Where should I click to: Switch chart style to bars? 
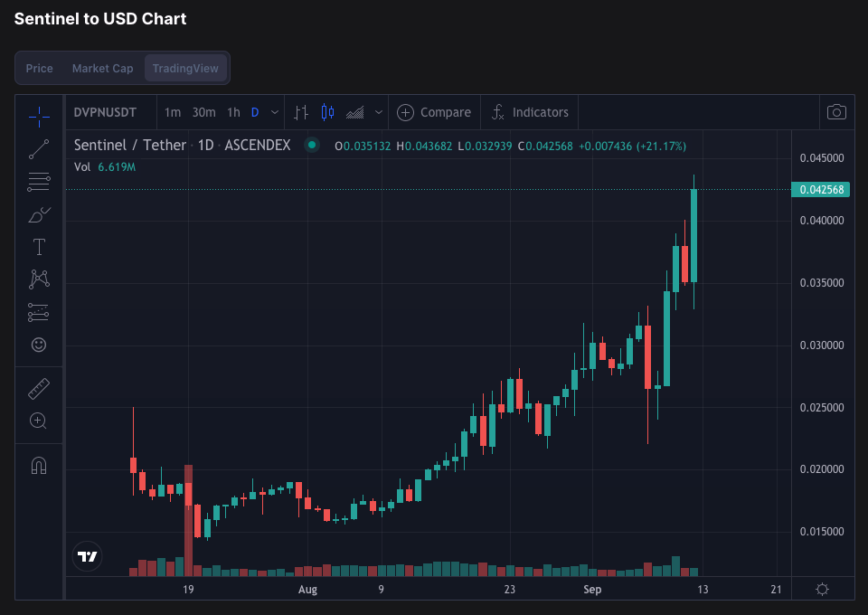(300, 112)
